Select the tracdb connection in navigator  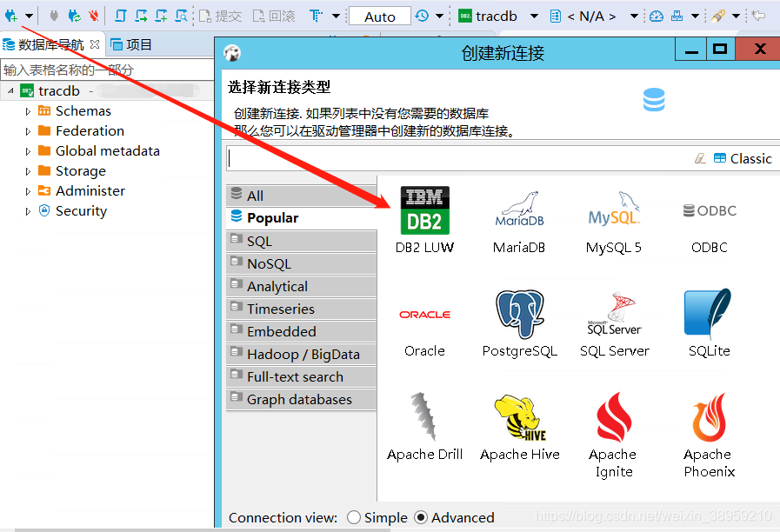59,91
